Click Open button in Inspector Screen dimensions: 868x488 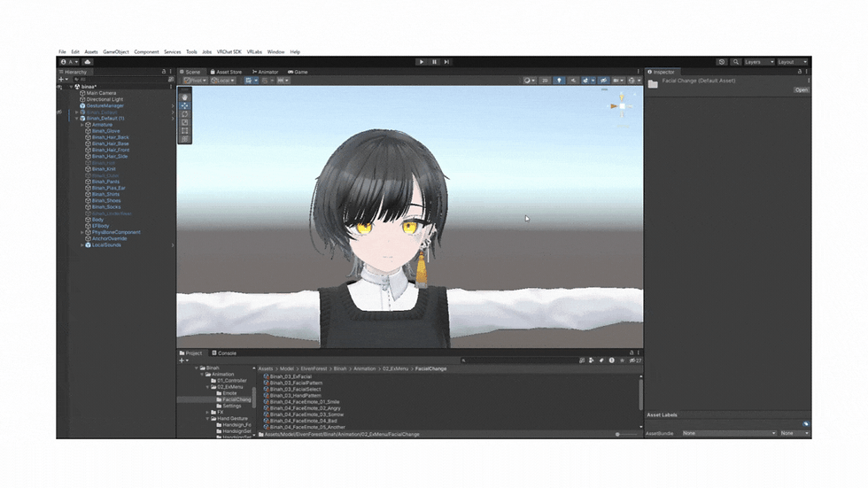(801, 89)
